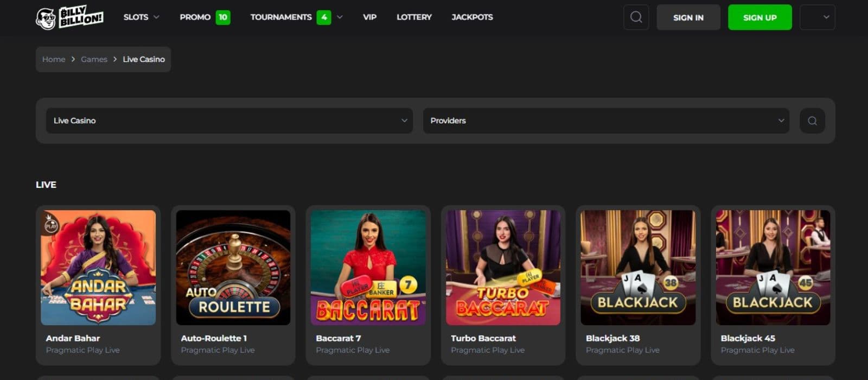Screen dimensions: 868x380
Task: Open the Andar Bahar game thumbnail
Action: coord(98,268)
